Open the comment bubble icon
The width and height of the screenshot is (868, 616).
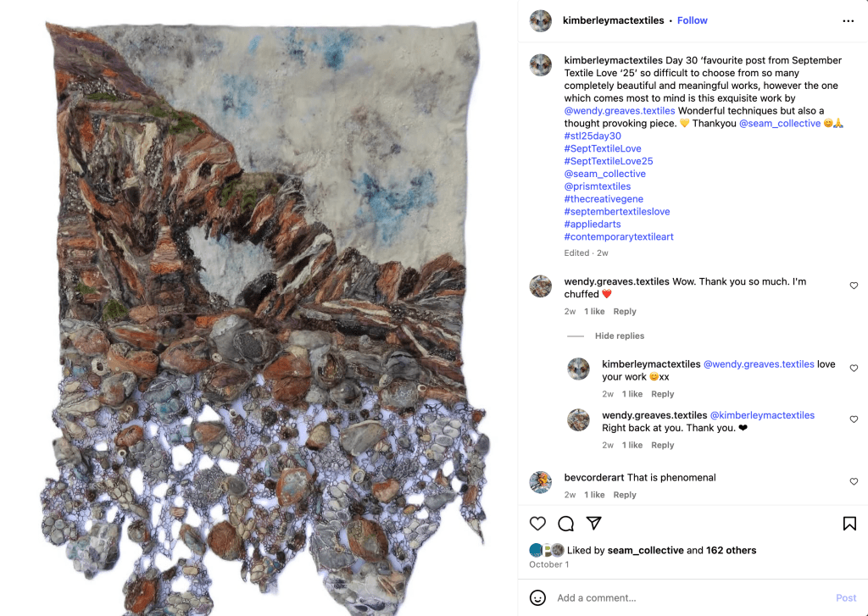(565, 524)
